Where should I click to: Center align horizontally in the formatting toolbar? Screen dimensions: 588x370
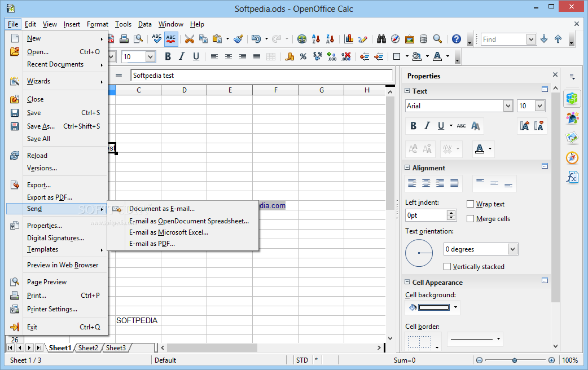pyautogui.click(x=229, y=56)
